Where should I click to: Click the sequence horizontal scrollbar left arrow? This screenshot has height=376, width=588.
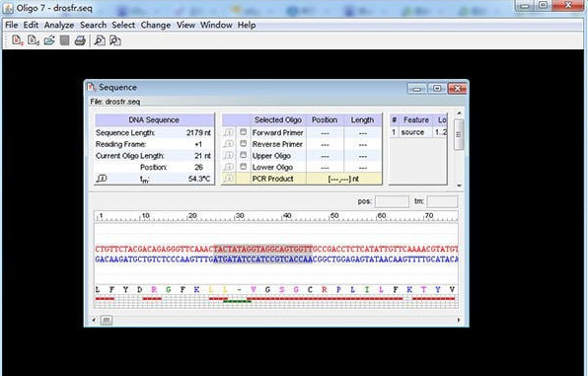[x=94, y=320]
